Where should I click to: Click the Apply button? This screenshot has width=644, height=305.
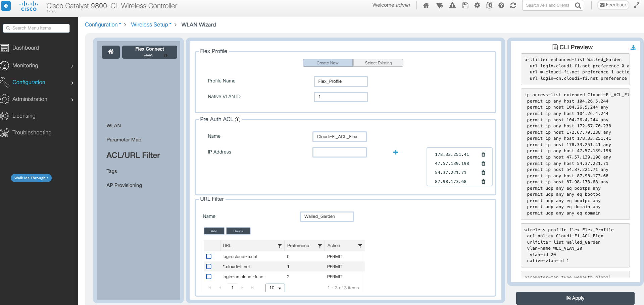[x=575, y=298]
